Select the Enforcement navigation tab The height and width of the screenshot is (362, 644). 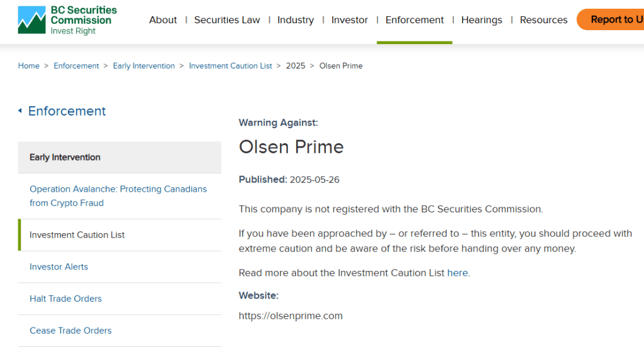click(414, 19)
